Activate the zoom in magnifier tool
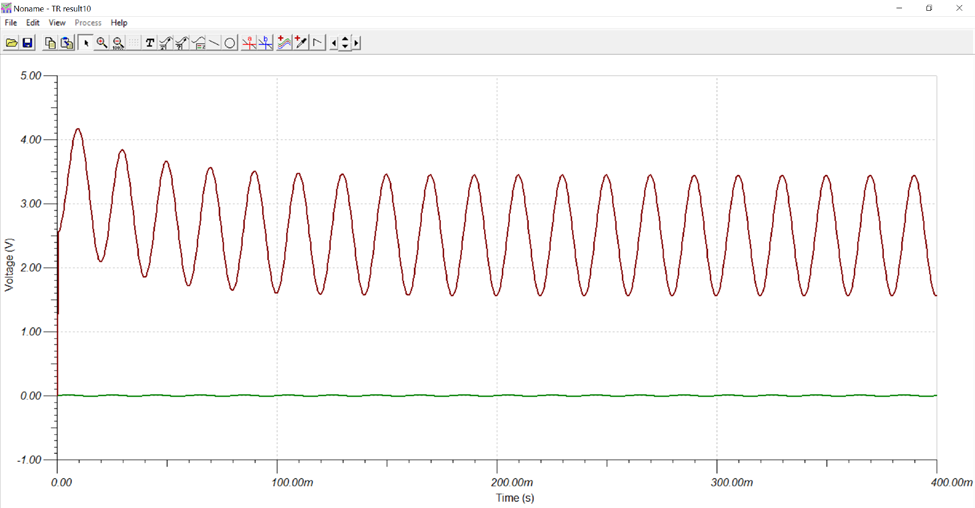The image size is (975, 508). pos(102,43)
